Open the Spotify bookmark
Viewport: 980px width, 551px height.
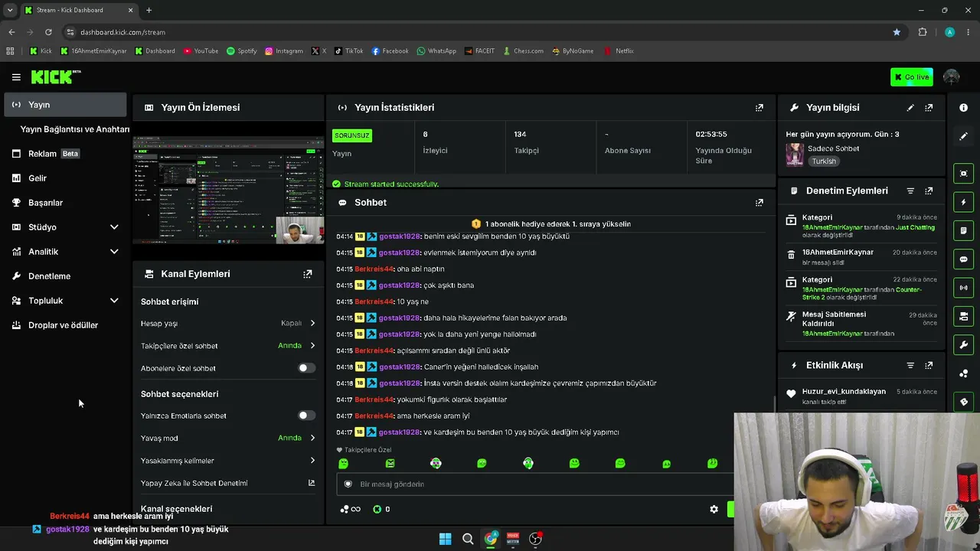pos(242,51)
